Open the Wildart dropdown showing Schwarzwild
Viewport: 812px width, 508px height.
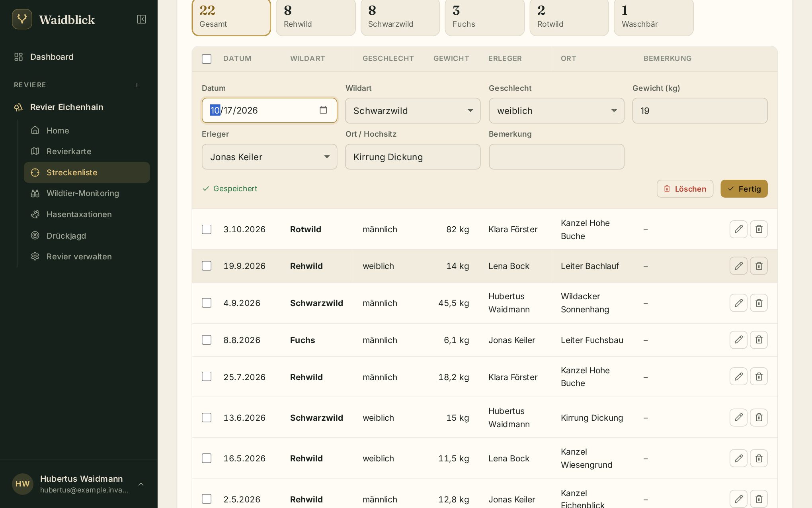[x=413, y=110]
